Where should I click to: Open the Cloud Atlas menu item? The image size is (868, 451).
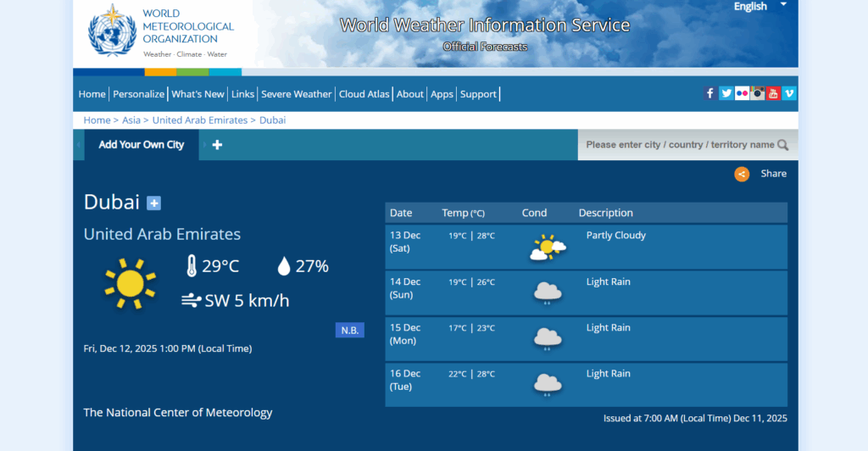pyautogui.click(x=364, y=94)
